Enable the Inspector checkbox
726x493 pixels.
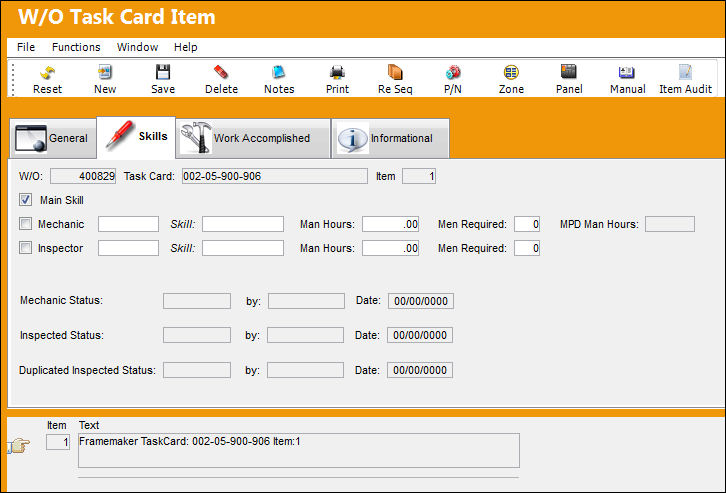25,248
